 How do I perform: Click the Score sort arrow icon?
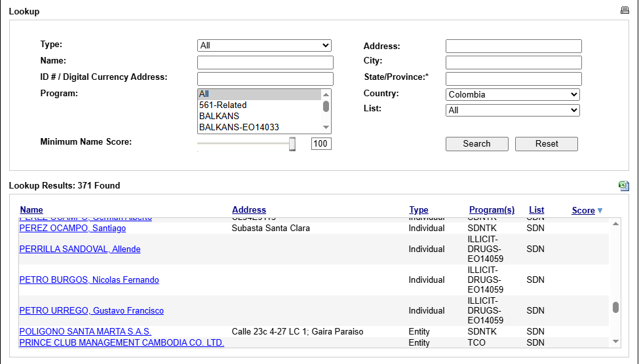(x=600, y=211)
